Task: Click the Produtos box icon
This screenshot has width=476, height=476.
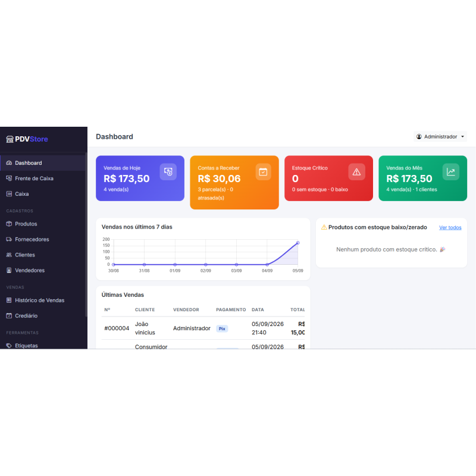Action: (x=9, y=224)
